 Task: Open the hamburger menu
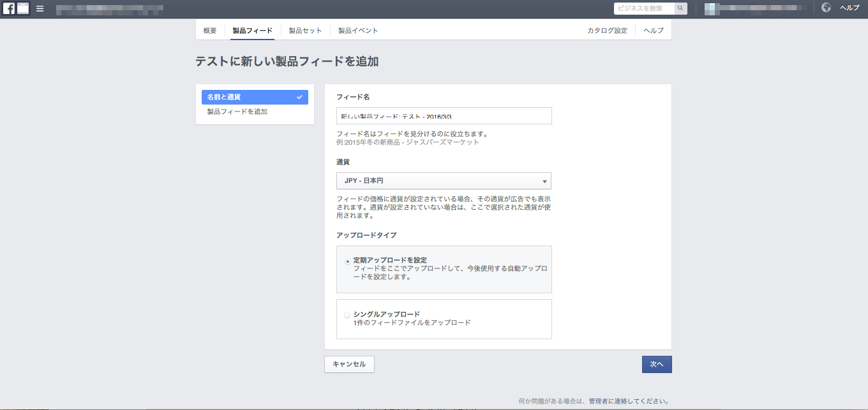click(40, 9)
